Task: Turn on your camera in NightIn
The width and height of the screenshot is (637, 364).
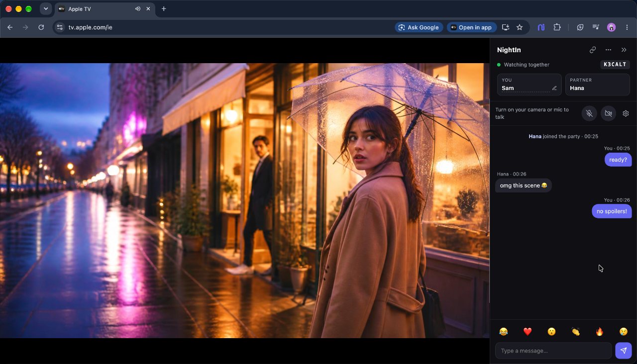Action: coord(608,113)
